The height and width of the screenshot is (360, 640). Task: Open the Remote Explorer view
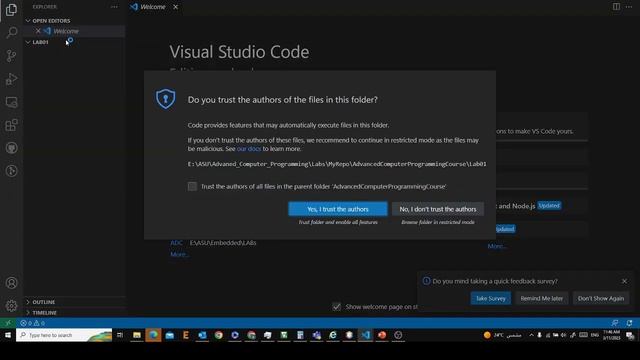coord(11,102)
